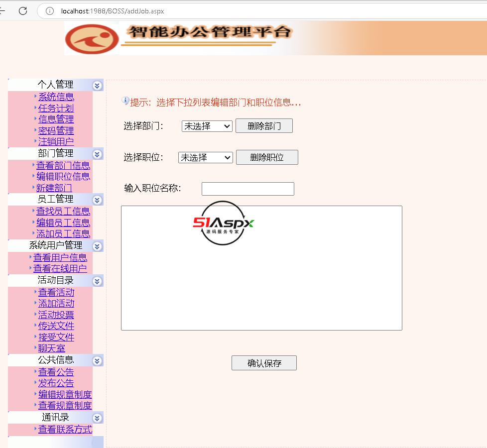Open the 添加员工信息 link
Image resolution: width=487 pixels, height=448 pixels.
pyautogui.click(x=63, y=233)
